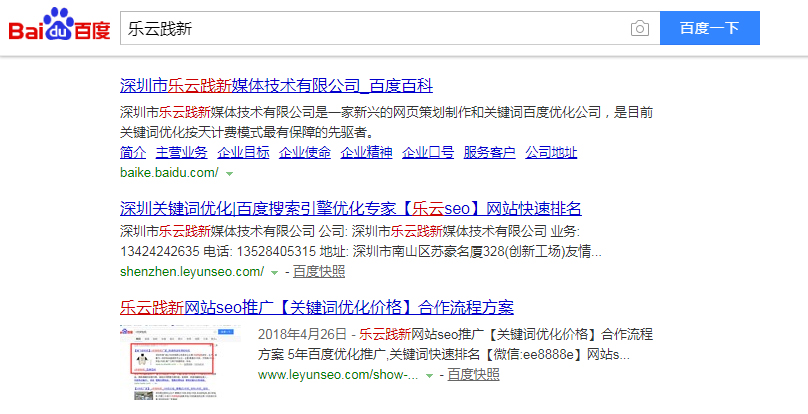The height and width of the screenshot is (414, 808).
Task: Open 深圳市乐云践新媒体技术有限公司_百度百科 result
Action: tap(276, 85)
